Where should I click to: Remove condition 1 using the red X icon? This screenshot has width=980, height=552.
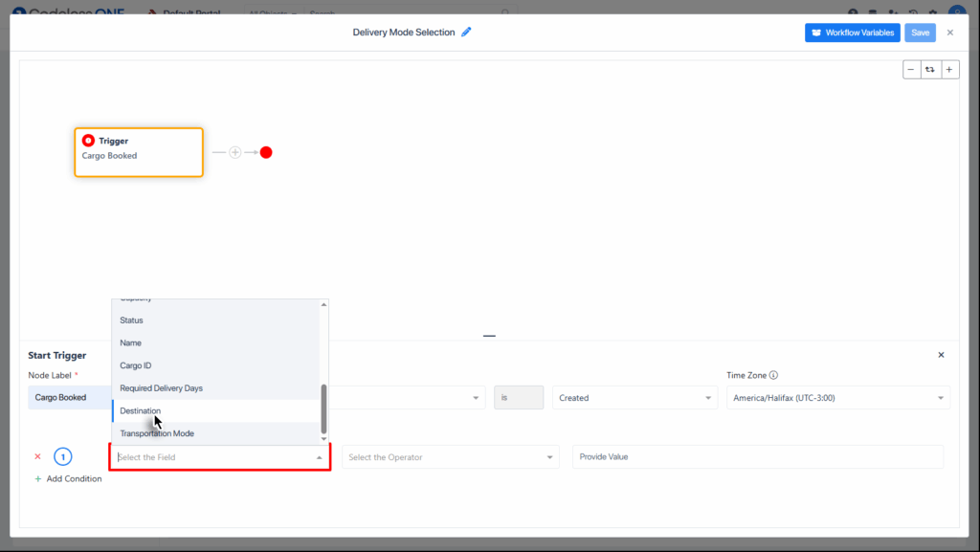(x=37, y=456)
